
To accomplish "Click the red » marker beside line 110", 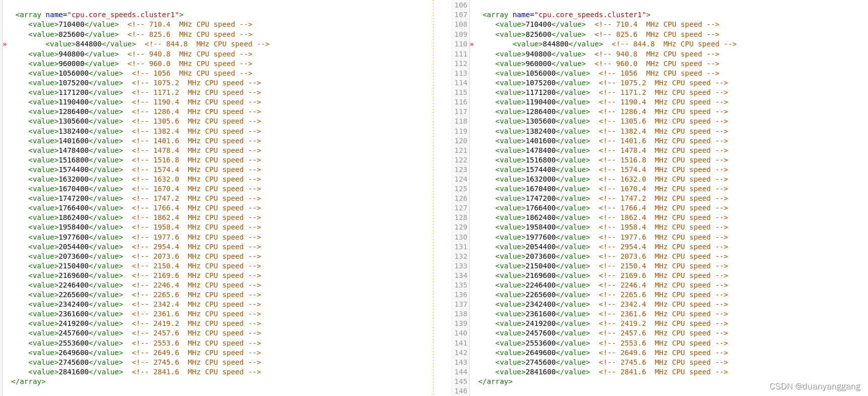I will (472, 44).
